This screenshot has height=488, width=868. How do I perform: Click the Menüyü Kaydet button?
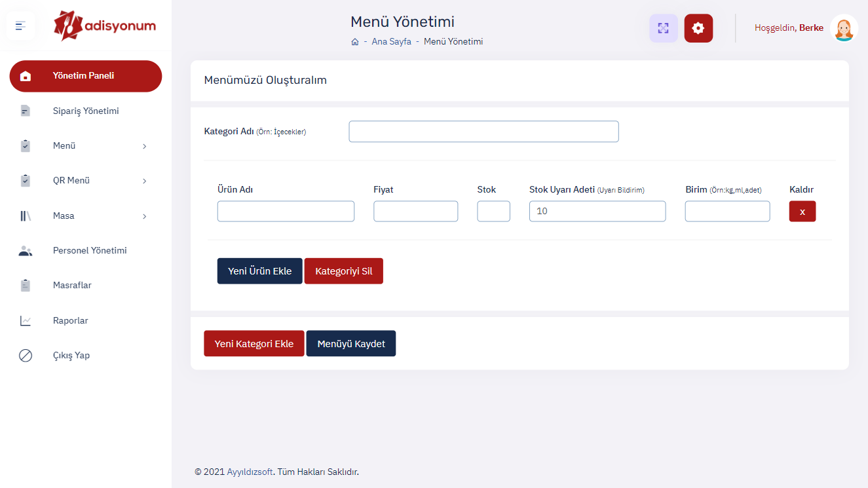351,344
